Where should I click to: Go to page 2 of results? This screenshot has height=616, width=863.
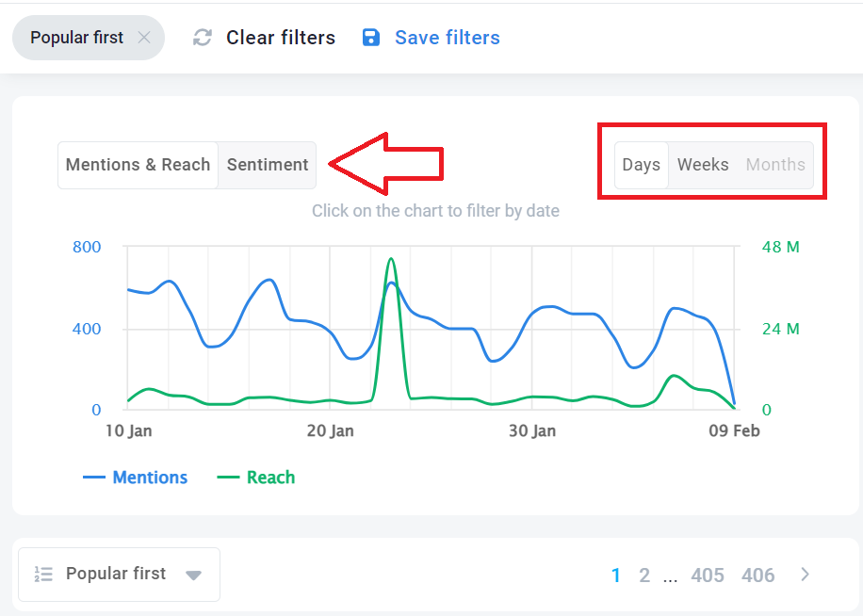point(643,575)
